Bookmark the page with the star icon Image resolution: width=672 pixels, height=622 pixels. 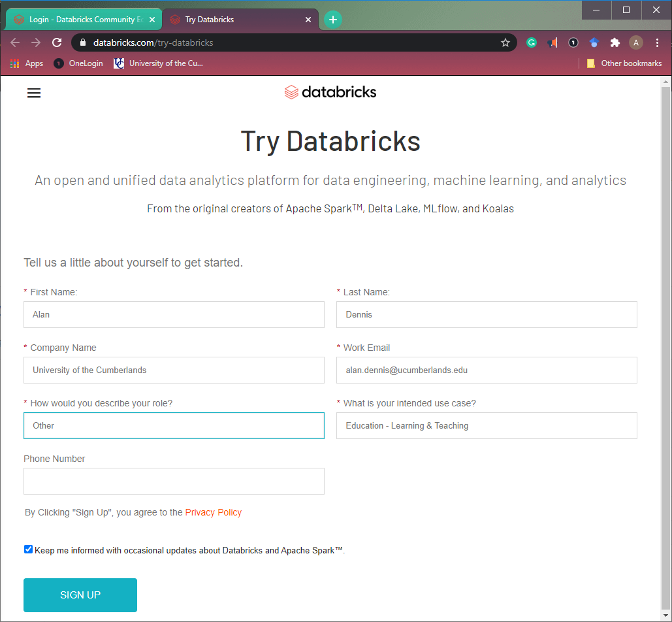coord(505,42)
